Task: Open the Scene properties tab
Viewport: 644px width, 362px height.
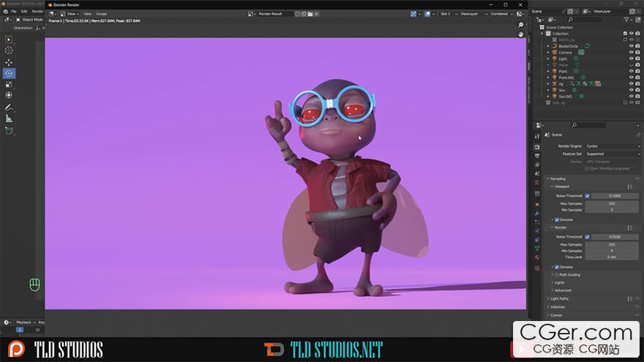Action: pyautogui.click(x=537, y=173)
